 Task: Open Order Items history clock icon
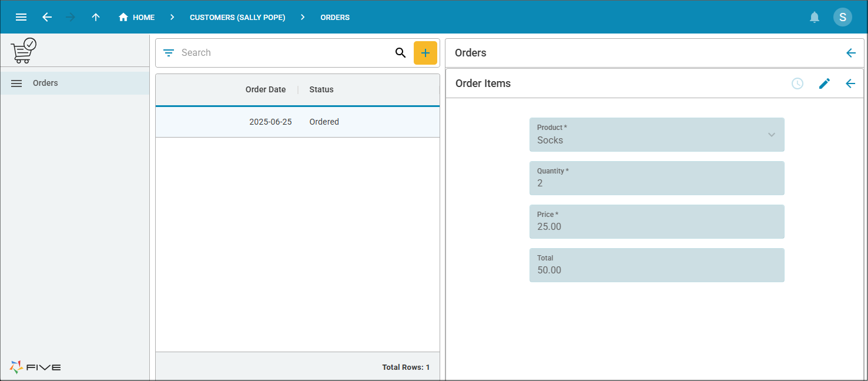(x=797, y=83)
